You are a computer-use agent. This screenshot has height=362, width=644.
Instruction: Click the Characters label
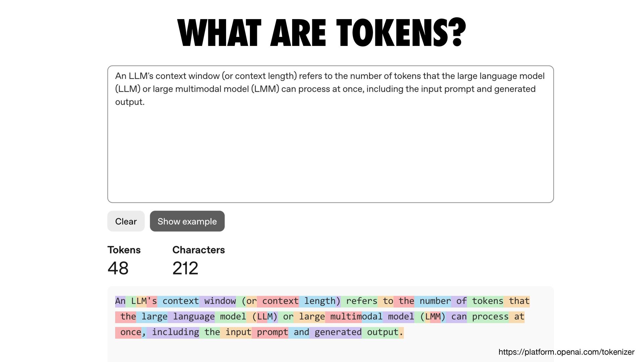point(199,250)
